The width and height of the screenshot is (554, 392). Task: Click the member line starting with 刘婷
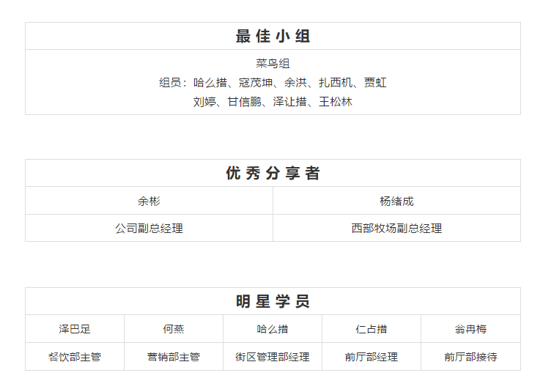click(x=273, y=102)
